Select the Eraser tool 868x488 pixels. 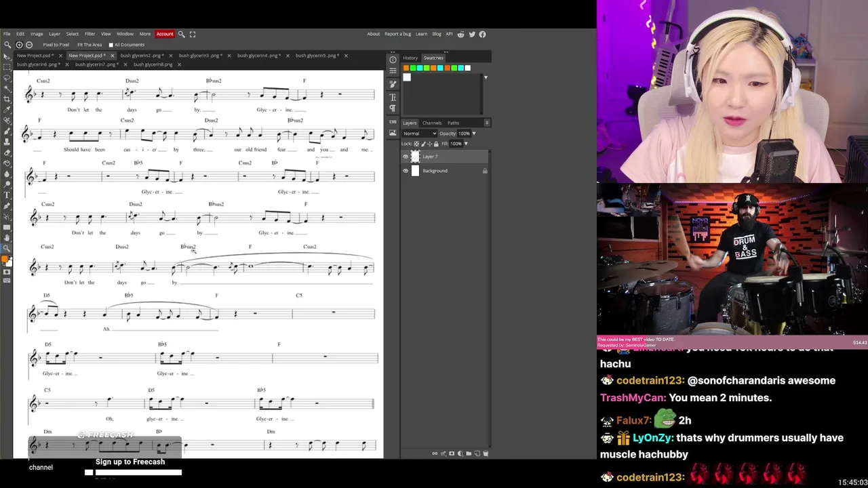[7, 153]
